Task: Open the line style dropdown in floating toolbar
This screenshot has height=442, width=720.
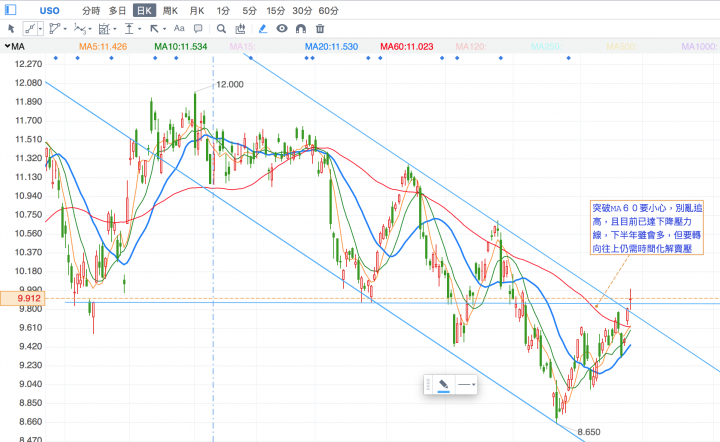Action: tap(466, 384)
